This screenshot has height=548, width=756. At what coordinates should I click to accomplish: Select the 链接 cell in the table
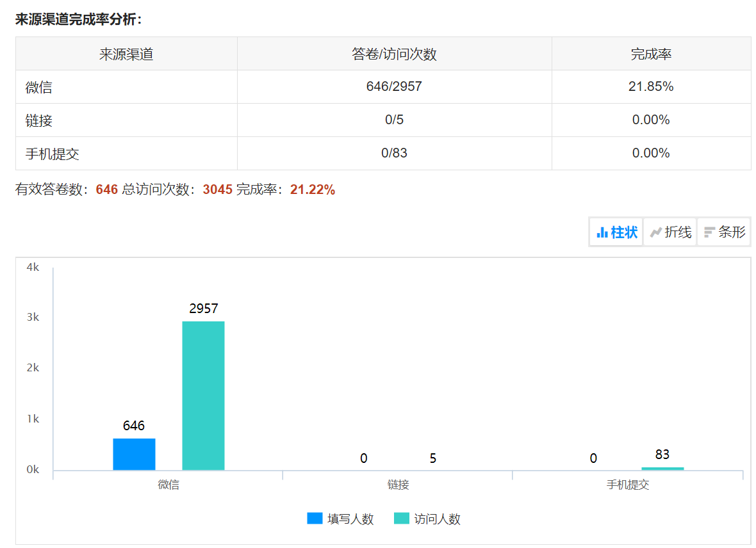(39, 120)
